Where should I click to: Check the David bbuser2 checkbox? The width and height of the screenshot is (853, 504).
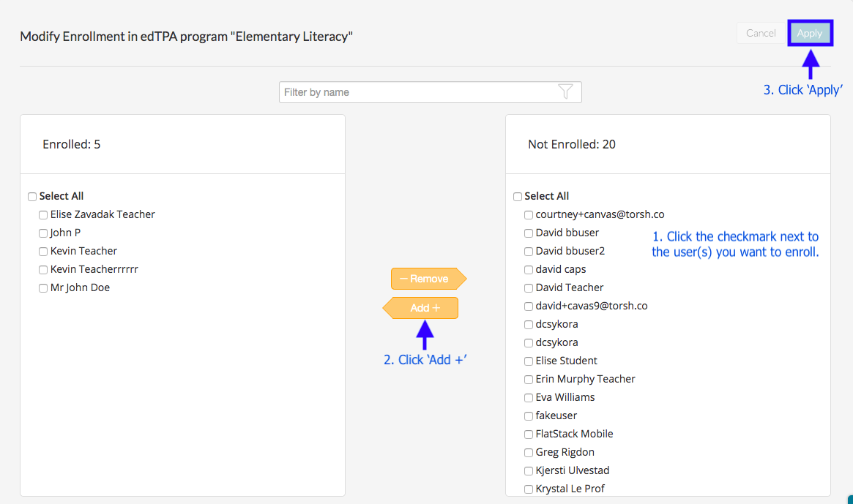(x=529, y=252)
